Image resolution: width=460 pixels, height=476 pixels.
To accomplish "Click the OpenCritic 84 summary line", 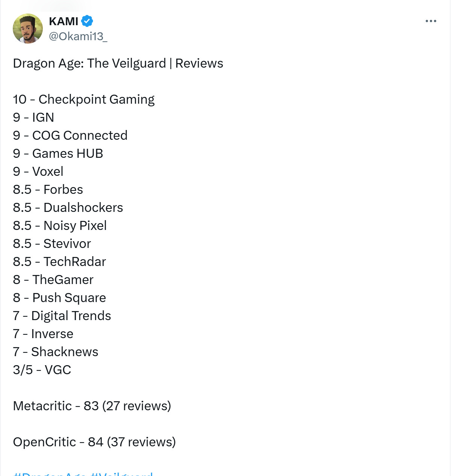I will pos(94,442).
